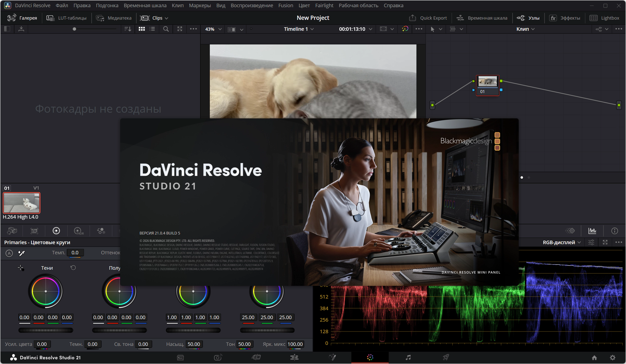Switch to the Media page tab
Viewport: 626px width, 364px height.
click(180, 358)
